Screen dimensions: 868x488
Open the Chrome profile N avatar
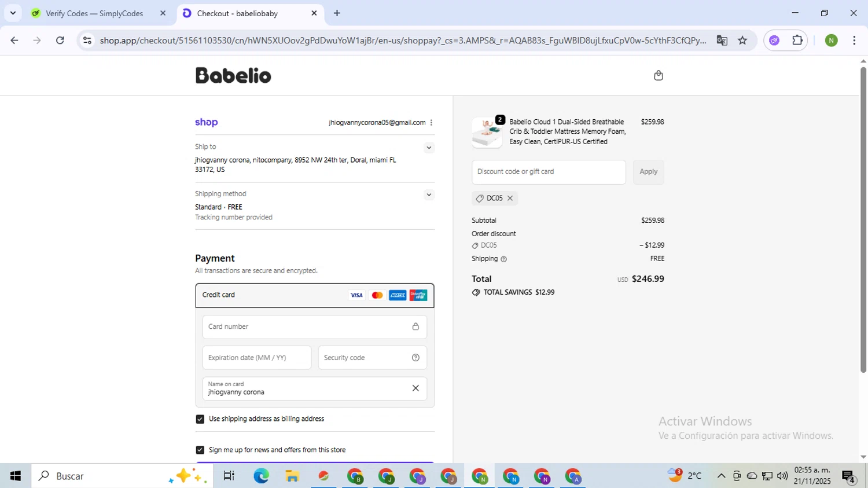[x=832, y=41]
